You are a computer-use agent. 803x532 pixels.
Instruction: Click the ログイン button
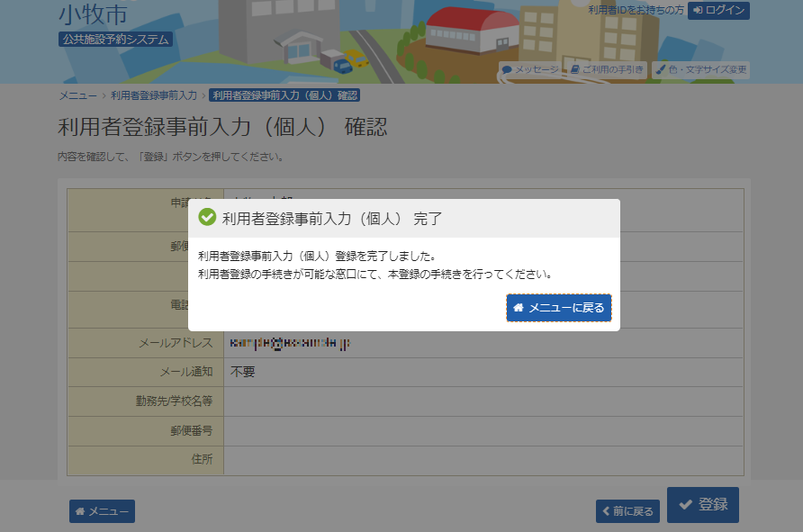pyautogui.click(x=720, y=11)
